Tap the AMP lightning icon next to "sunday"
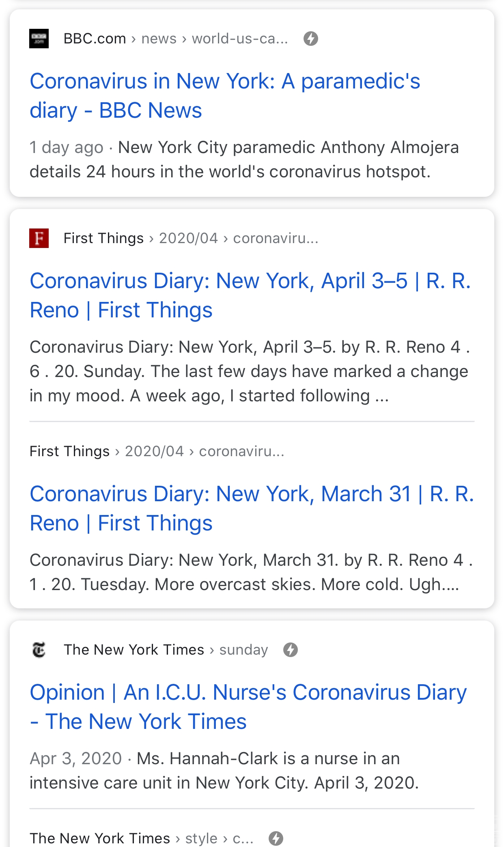Viewport: 504px width, 847px height. click(291, 650)
